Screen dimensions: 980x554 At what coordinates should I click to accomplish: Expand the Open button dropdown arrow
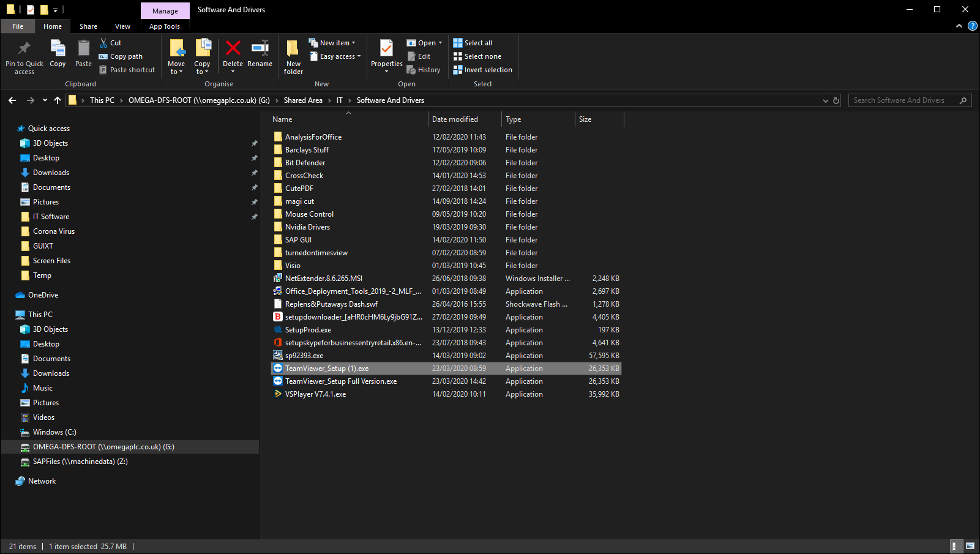tap(440, 43)
